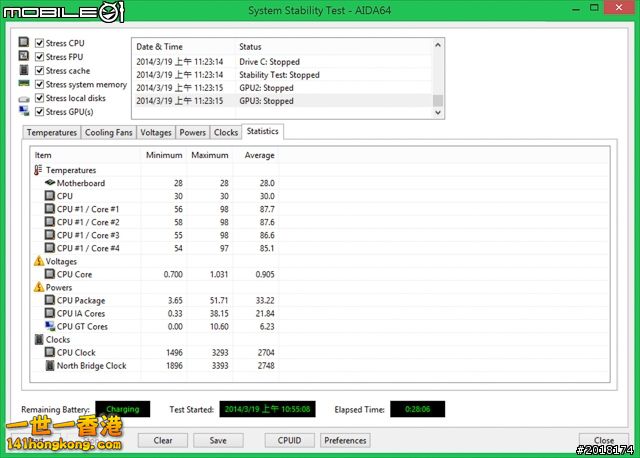
Task: Click the icon of CPU #1 / Core #1
Action: 49,209
